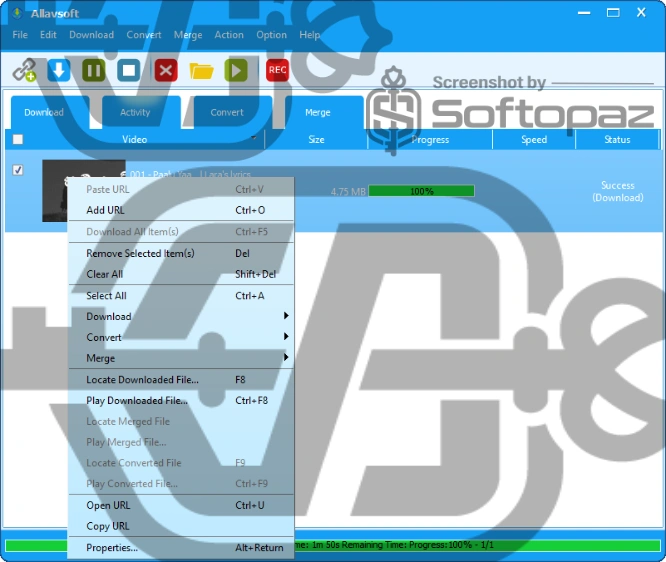
Task: Open the yellow folder toolbar icon
Action: click(x=201, y=71)
